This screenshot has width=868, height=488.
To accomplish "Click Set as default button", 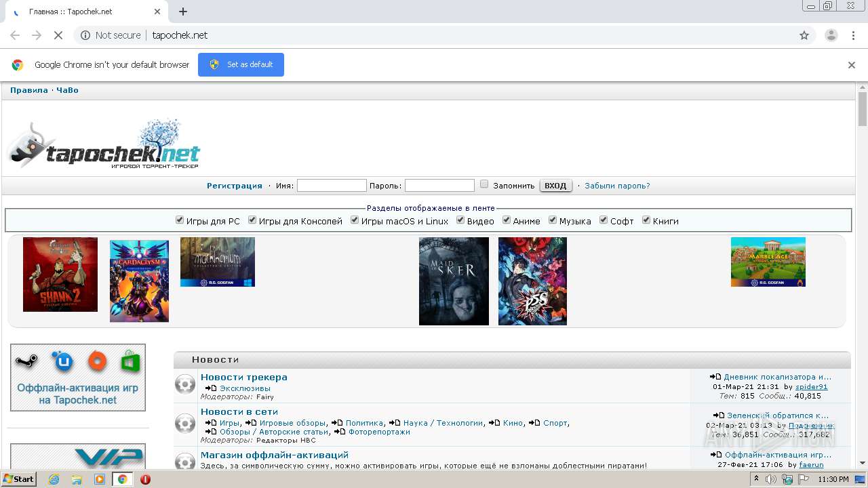I will point(241,64).
